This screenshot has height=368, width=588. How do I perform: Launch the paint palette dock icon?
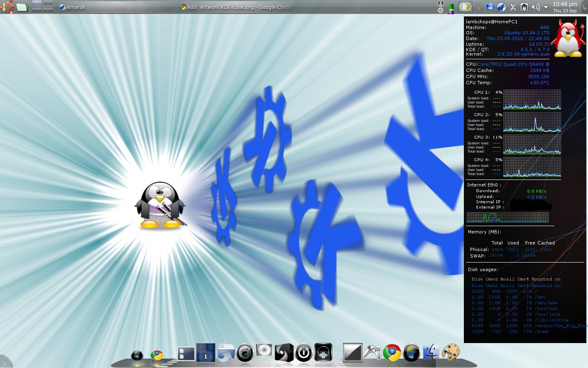coord(450,352)
